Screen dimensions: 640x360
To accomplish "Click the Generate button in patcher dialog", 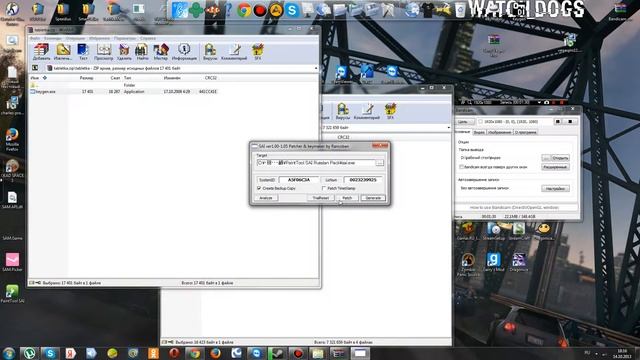I will 373,198.
